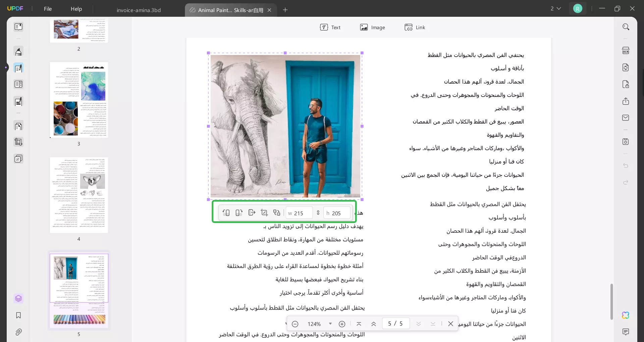Click the zoom percentage 124% value

[314, 324]
